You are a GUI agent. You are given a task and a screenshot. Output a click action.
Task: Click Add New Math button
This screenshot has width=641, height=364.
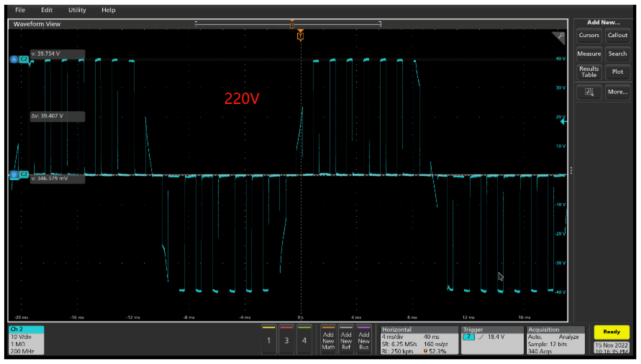click(328, 340)
